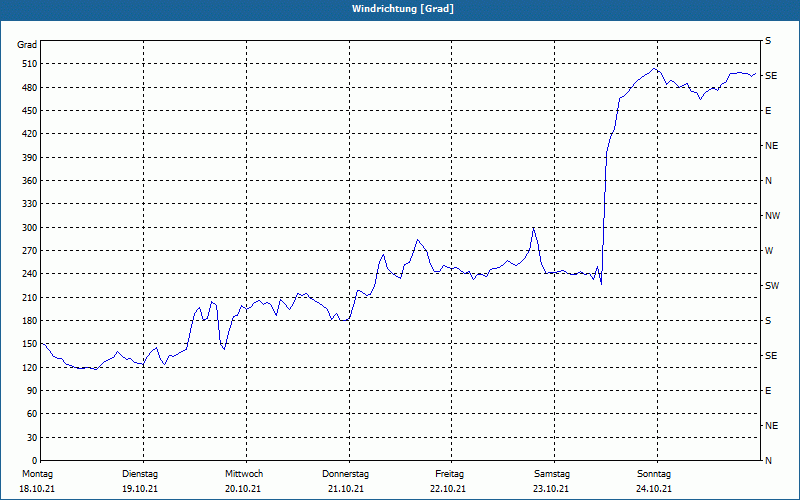Viewport: 800px width, 500px height.
Task: Select the 390 y-axis value
Action: pos(29,158)
